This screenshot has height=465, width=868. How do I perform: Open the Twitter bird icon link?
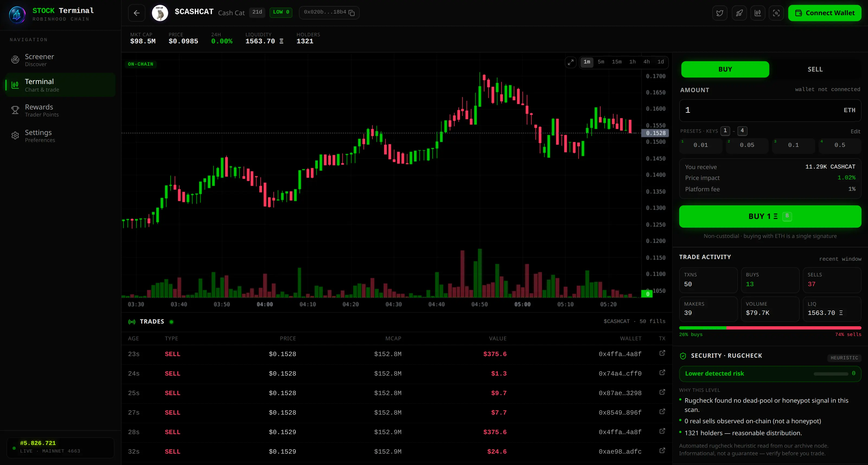(720, 13)
